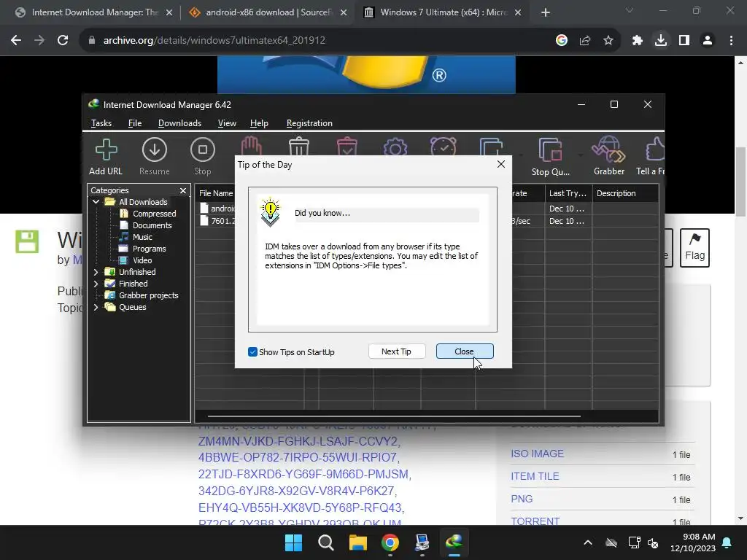Click the Stop Queue toolbar icon
Screen dimensions: 747x560
(x=550, y=157)
